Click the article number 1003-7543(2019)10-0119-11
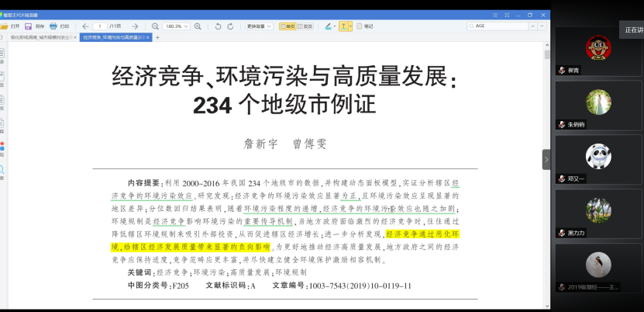This screenshot has width=644, height=312. point(360,286)
